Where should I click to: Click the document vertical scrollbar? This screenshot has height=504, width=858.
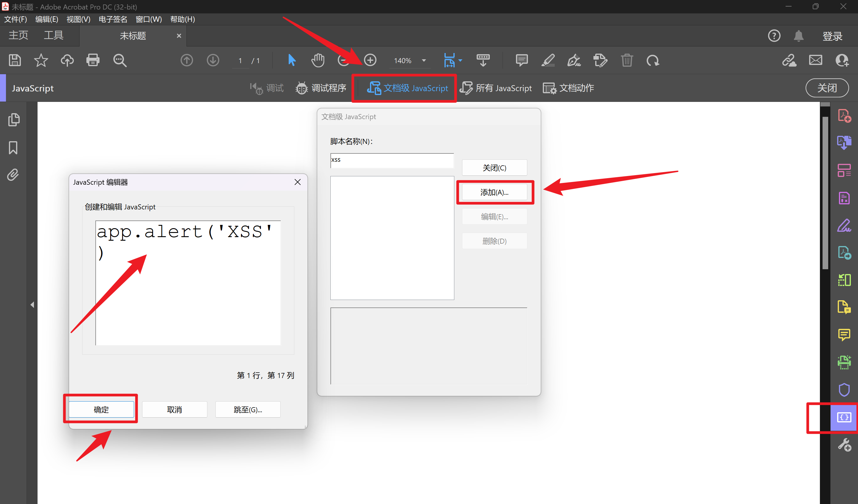(x=825, y=193)
